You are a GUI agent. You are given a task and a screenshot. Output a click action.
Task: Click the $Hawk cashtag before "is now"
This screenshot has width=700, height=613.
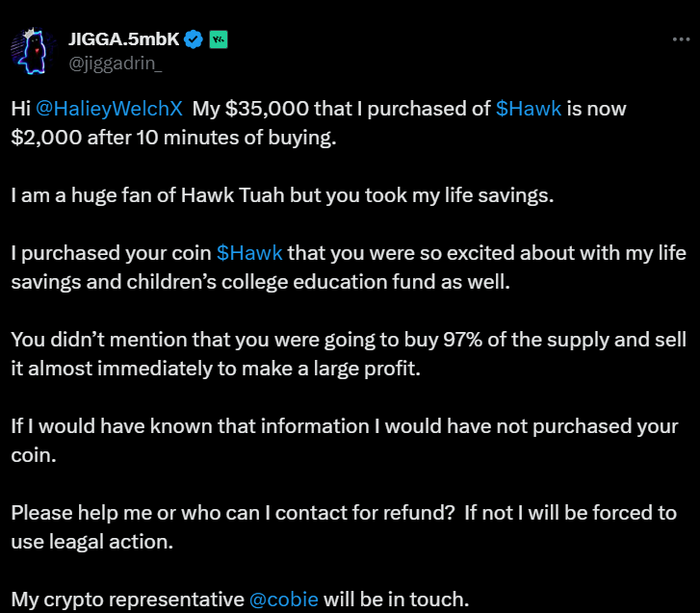529,109
